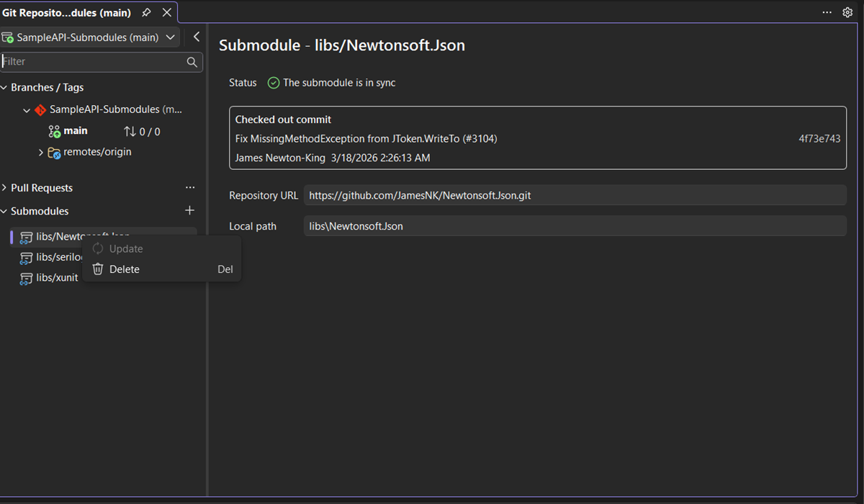The height and width of the screenshot is (504, 864).
Task: Collapse the SampleAPI-Submodules repository node
Action: (x=27, y=110)
